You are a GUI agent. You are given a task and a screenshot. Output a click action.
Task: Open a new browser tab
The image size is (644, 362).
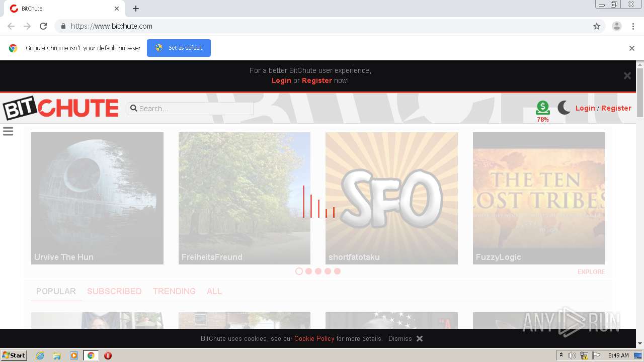pyautogui.click(x=136, y=9)
